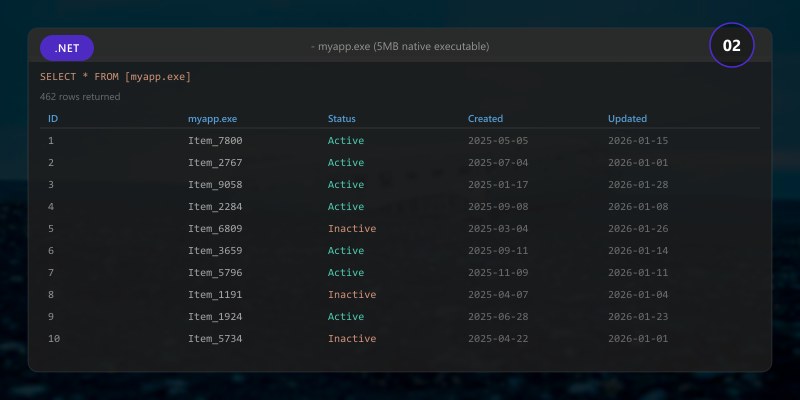Select Updated date 2026-01-14
This screenshot has height=400, width=800.
click(638, 250)
